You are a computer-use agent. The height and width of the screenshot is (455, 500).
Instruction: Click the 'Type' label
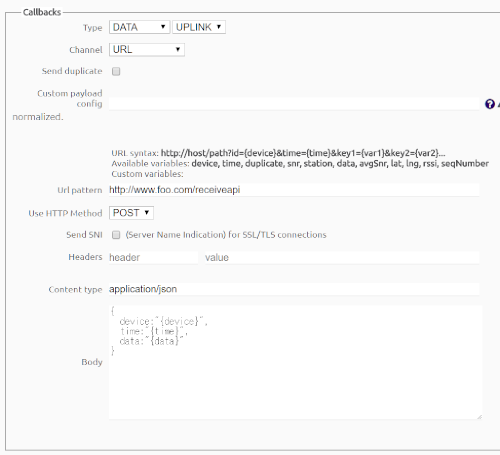pos(93,28)
